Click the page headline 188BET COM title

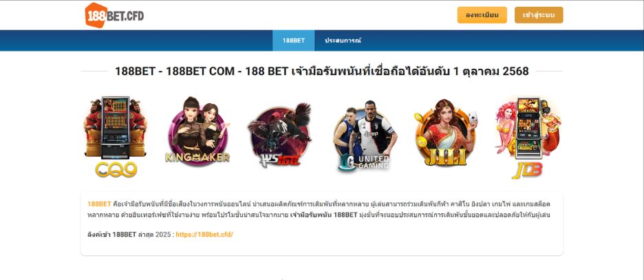(x=322, y=71)
